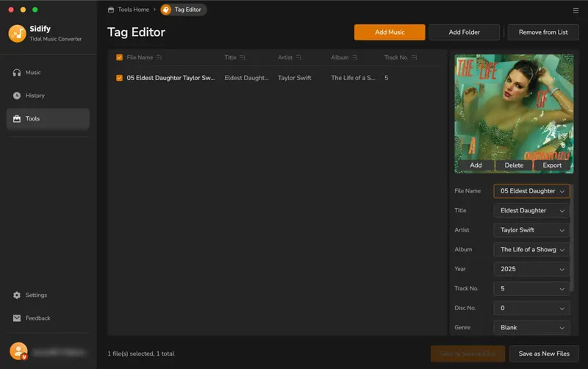Click the Tools toolbox icon in sidebar
Image resolution: width=588 pixels, height=369 pixels.
(x=16, y=118)
